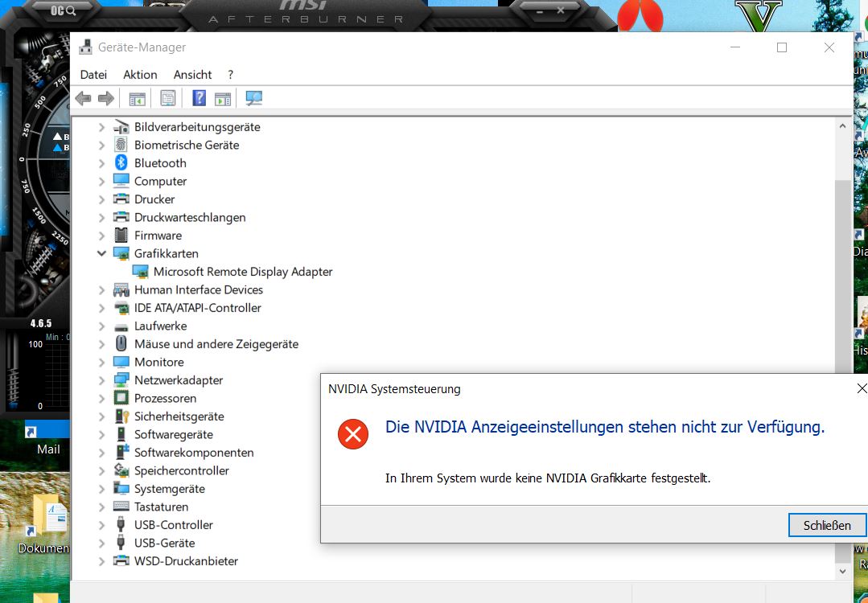Viewport: 868px width, 603px height.
Task: Select the Tastaturen keyboard icon
Action: click(121, 507)
